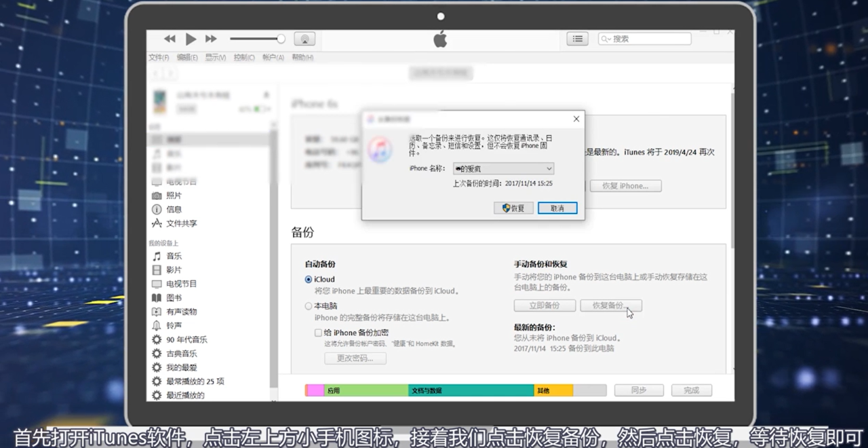The image size is (868, 448).
Task: Open the 帐户(A) menu
Action: pyautogui.click(x=273, y=58)
